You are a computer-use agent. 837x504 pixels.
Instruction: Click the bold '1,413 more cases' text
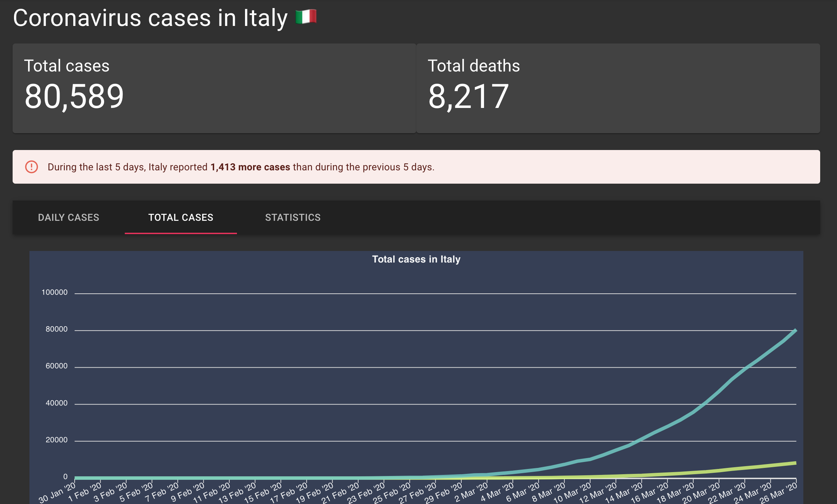click(x=250, y=167)
